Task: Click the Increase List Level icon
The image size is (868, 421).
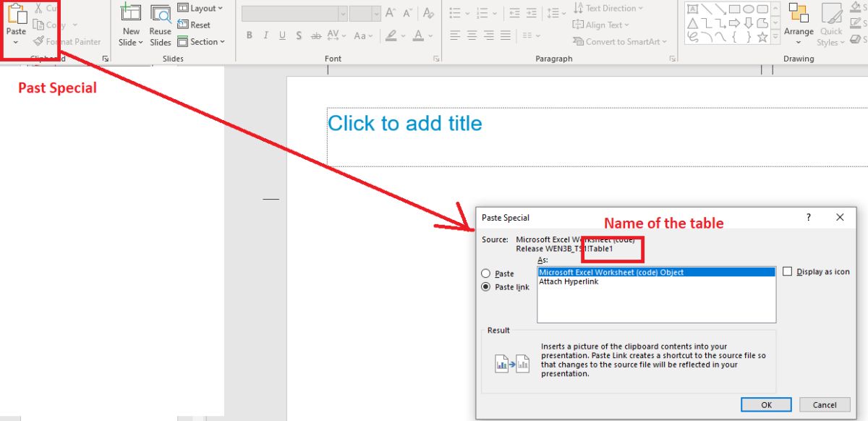Action: [532, 13]
